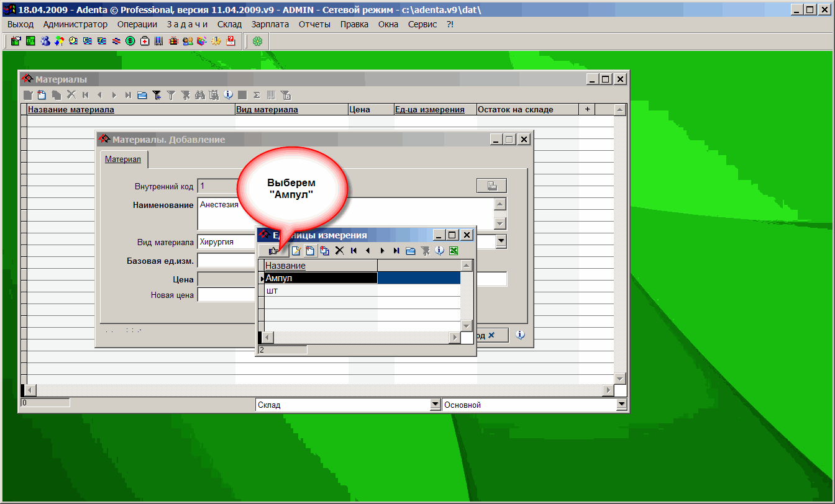The height and width of the screenshot is (504, 835).
Task: Open the Отчеты menu
Action: click(x=314, y=24)
